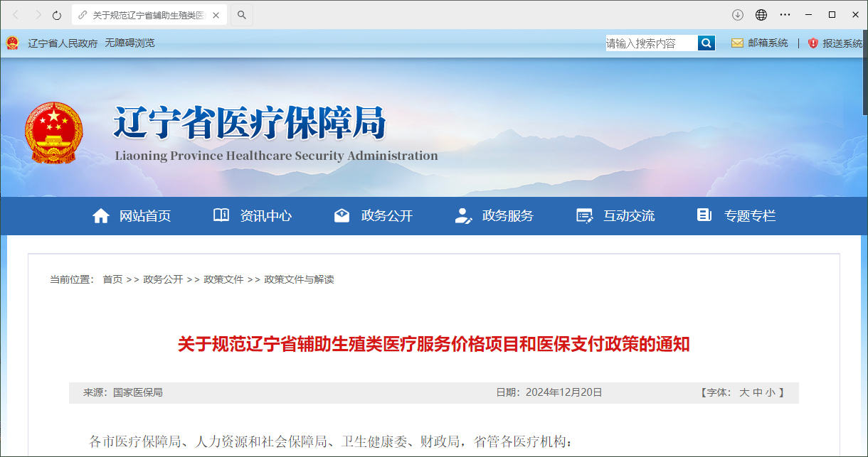Select 政务服务 in the navigation bar
Viewport: 868px width, 457px height.
pyautogui.click(x=494, y=216)
